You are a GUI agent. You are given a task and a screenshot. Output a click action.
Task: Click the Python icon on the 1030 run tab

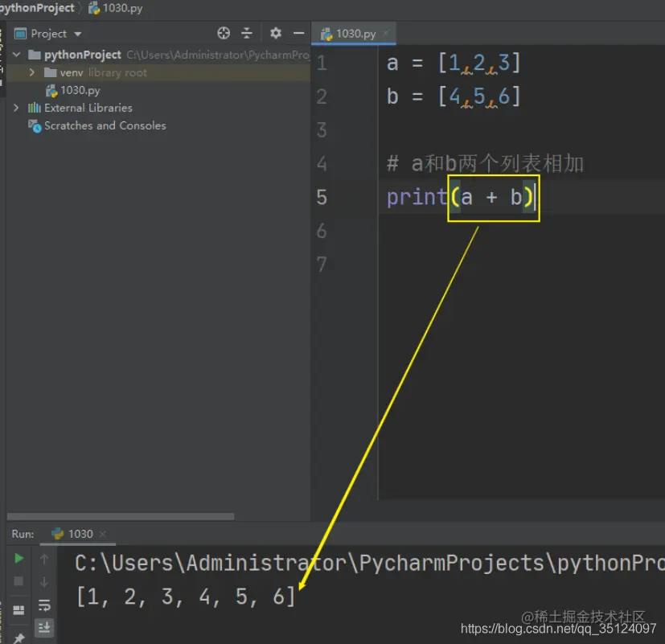pyautogui.click(x=57, y=534)
